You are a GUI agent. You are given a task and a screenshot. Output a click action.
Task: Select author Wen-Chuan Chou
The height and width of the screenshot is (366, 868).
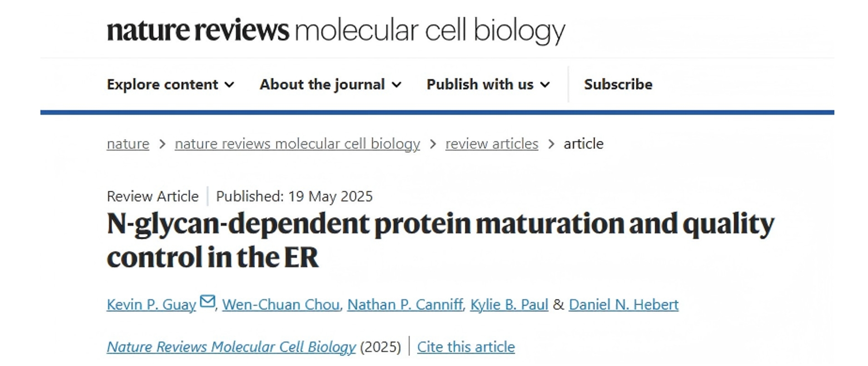click(281, 304)
